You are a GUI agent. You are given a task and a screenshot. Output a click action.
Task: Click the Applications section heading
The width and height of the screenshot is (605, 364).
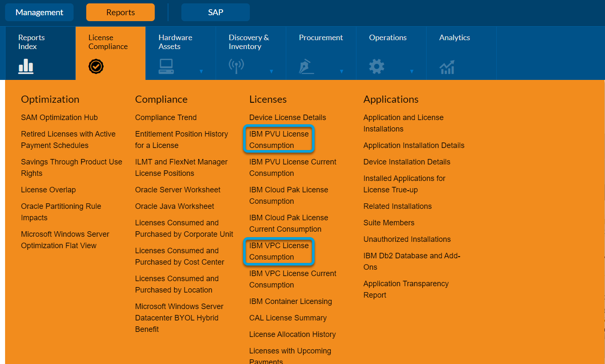tap(391, 99)
